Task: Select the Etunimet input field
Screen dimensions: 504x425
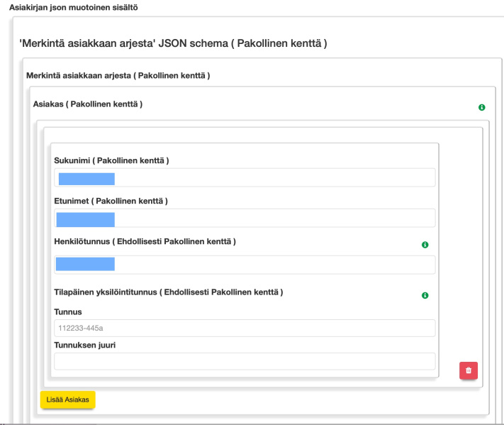Action: pyautogui.click(x=245, y=218)
